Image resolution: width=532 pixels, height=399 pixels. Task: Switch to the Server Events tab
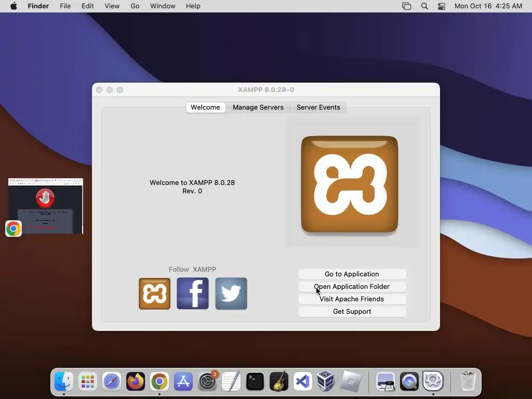[318, 107]
